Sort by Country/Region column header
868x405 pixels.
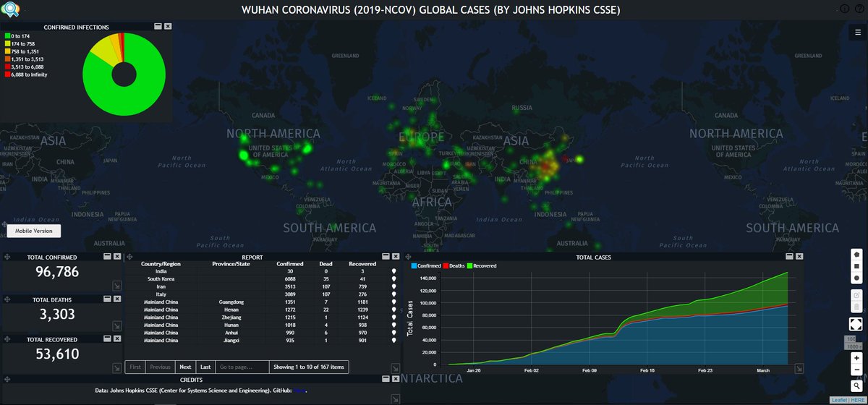(x=161, y=264)
